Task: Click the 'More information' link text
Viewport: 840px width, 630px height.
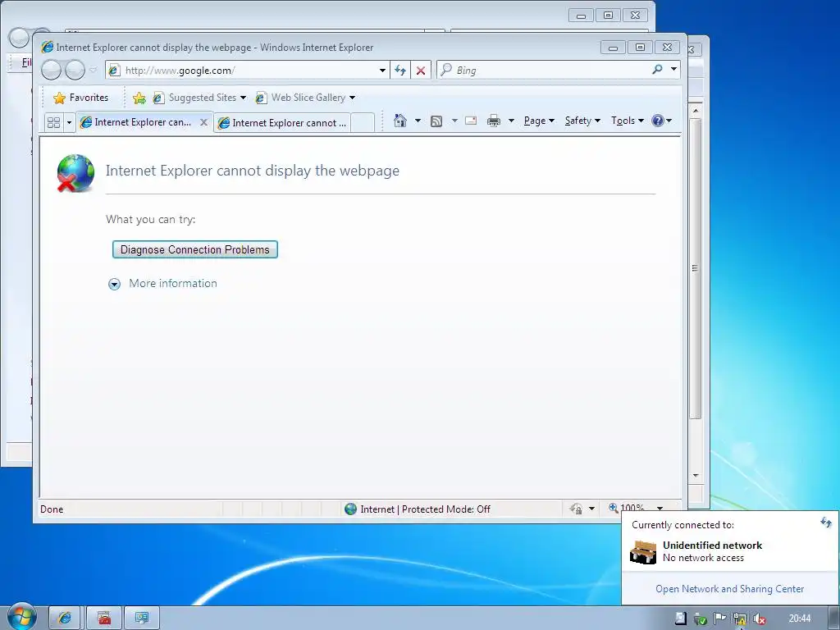Action: [x=173, y=283]
